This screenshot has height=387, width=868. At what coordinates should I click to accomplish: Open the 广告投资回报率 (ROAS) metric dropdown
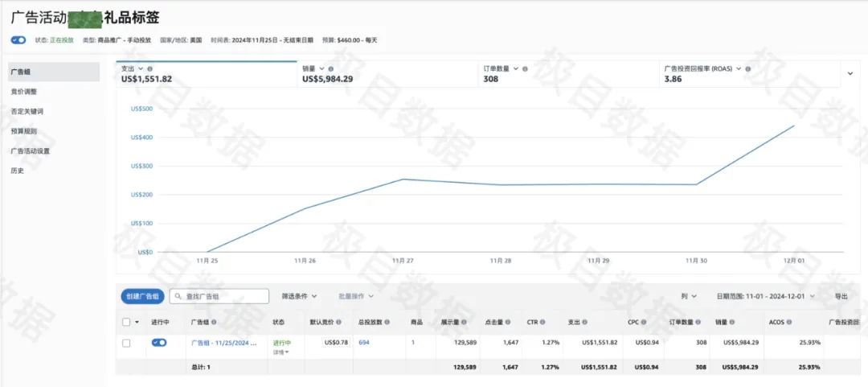coord(739,68)
